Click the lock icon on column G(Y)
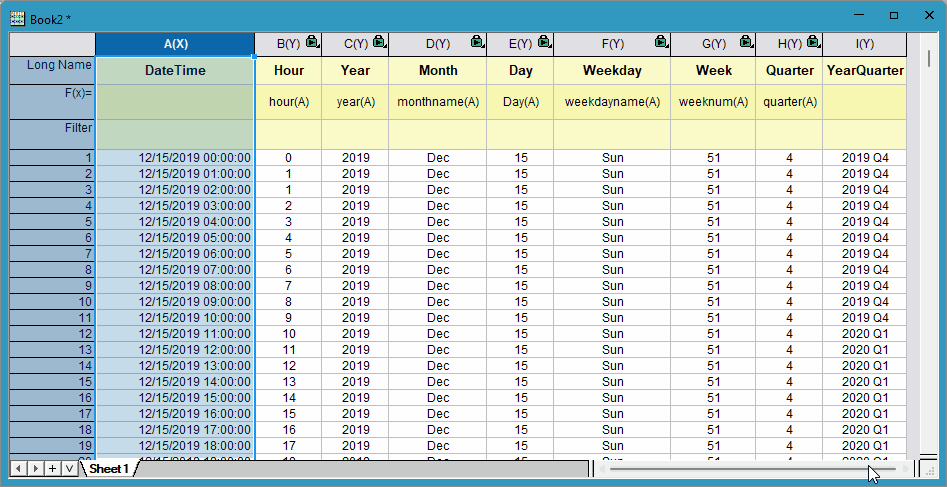947x487 pixels. (746, 43)
